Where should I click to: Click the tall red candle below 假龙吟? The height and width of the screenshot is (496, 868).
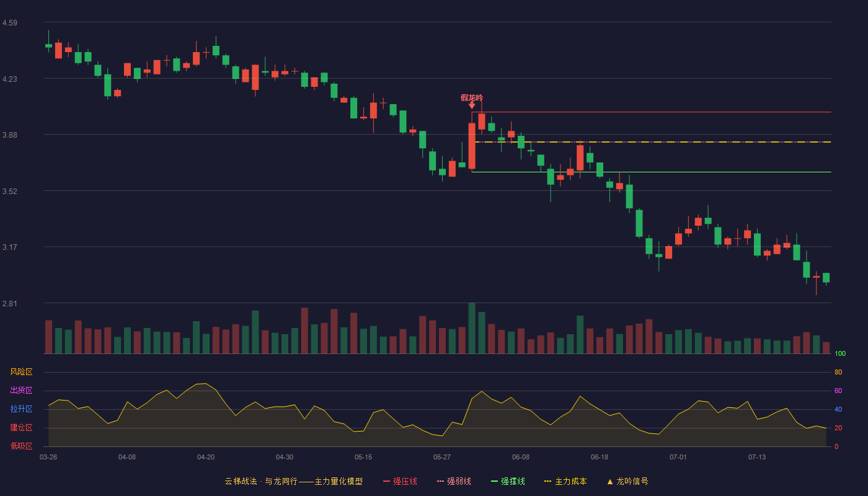[x=472, y=146]
